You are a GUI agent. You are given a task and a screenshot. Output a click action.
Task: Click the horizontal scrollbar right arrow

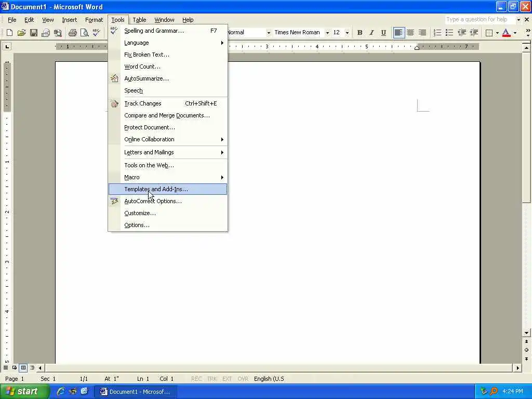click(x=517, y=368)
